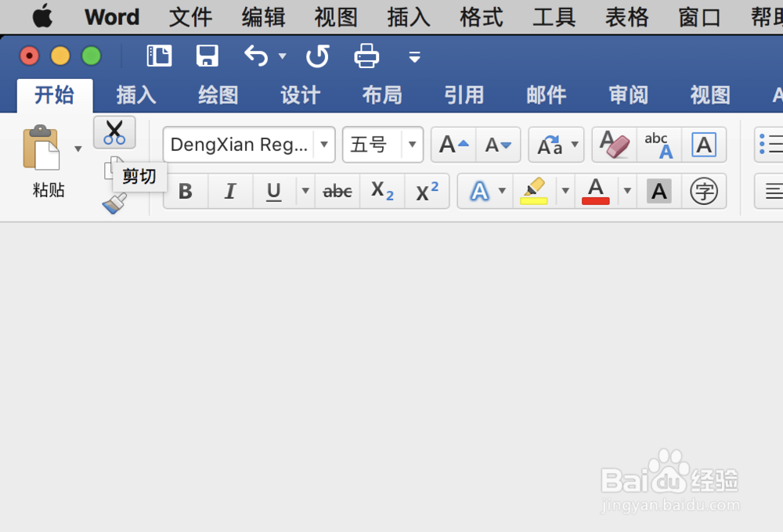Expand the underline style dropdown arrow

tap(305, 191)
